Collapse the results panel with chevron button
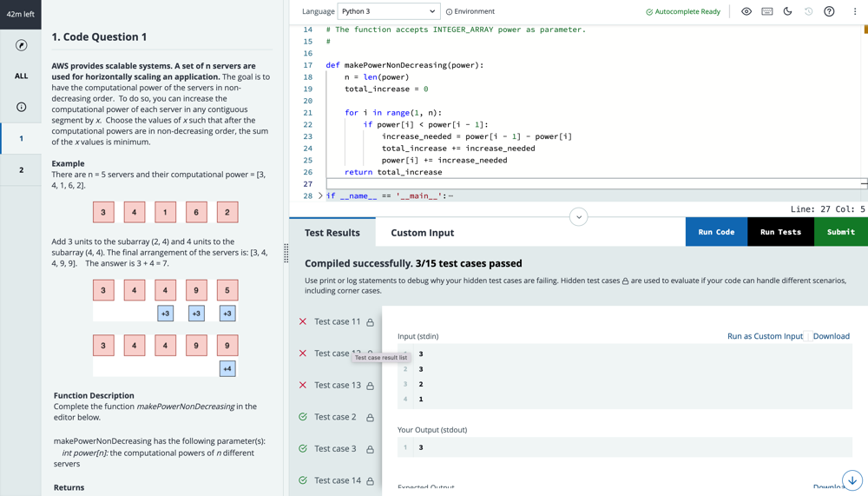 (x=578, y=217)
